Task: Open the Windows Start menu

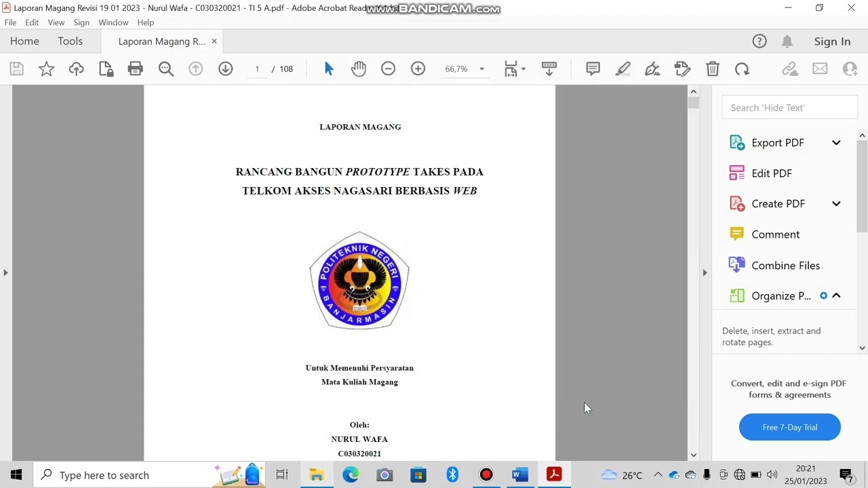Action: (16, 475)
